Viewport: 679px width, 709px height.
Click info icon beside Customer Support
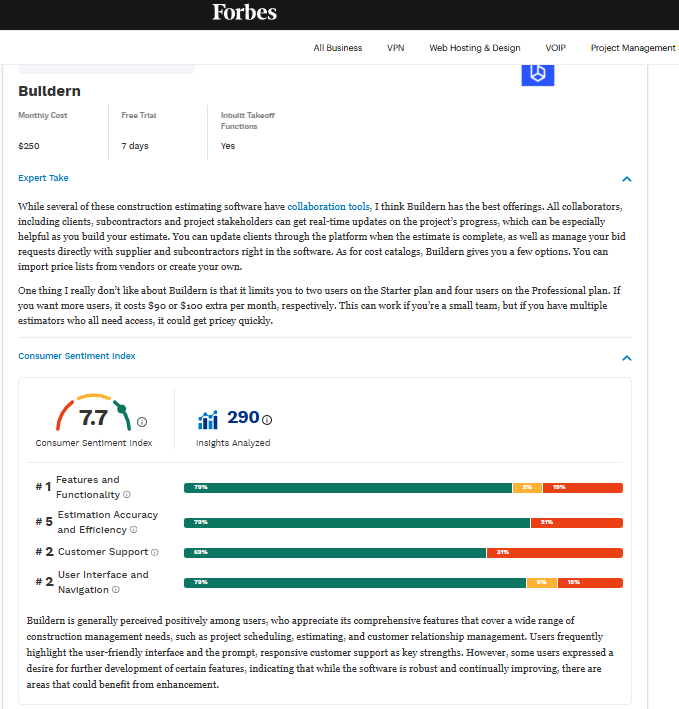(155, 552)
